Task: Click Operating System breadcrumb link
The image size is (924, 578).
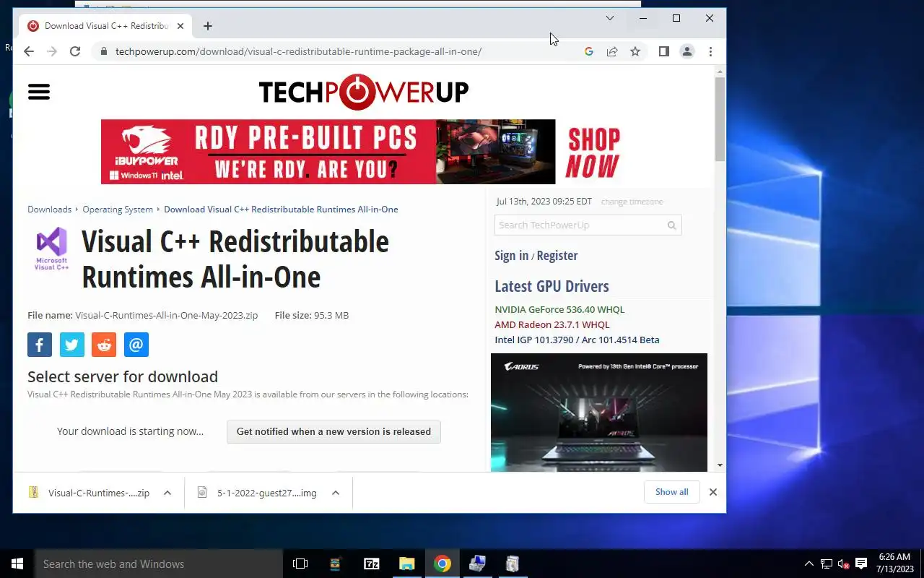Action: tap(118, 210)
